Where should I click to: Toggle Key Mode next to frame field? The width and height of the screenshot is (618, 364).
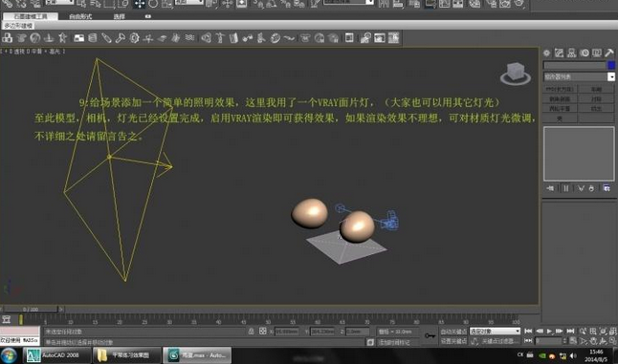point(528,340)
